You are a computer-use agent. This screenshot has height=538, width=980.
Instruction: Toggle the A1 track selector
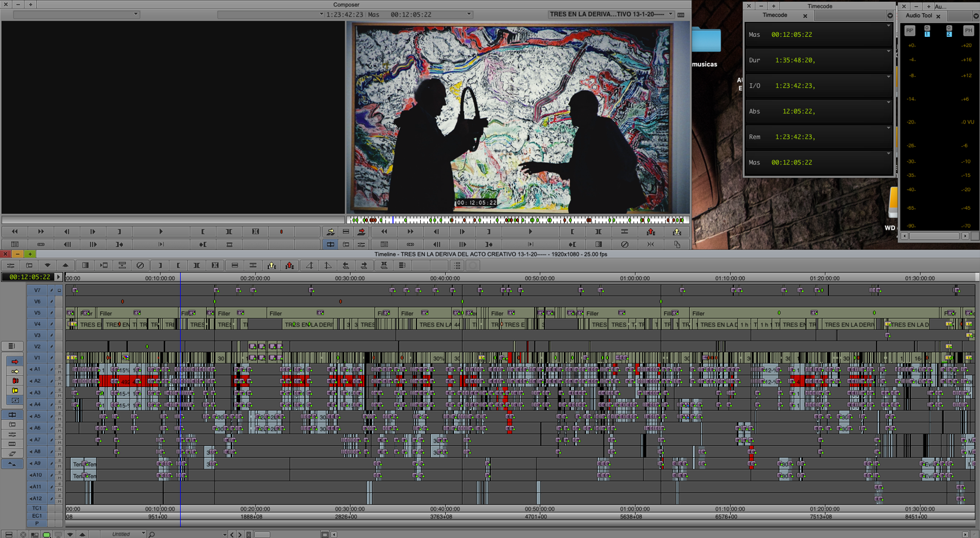[37, 369]
